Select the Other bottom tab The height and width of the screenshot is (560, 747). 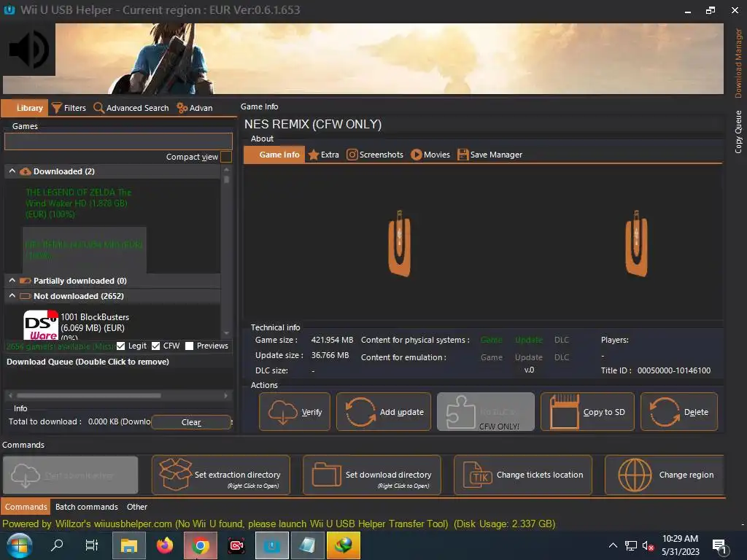136,507
